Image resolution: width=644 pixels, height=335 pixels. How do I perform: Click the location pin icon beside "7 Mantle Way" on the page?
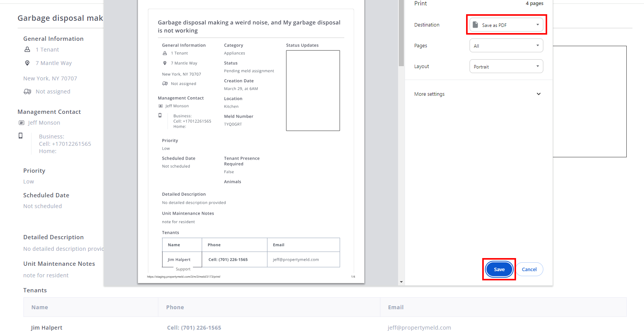[x=27, y=63]
